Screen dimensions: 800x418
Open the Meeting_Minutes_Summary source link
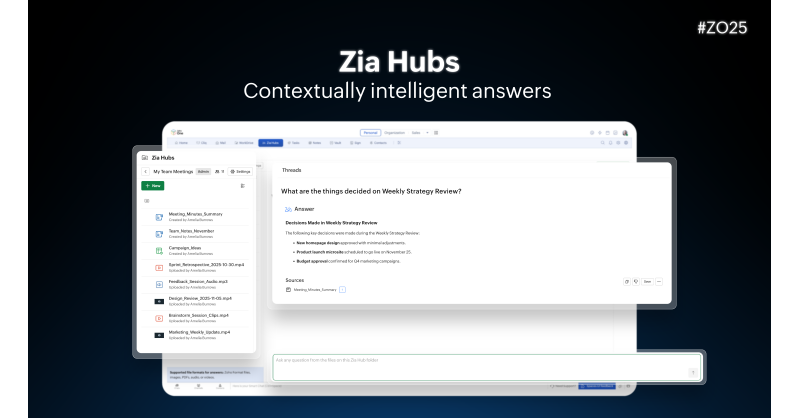315,290
